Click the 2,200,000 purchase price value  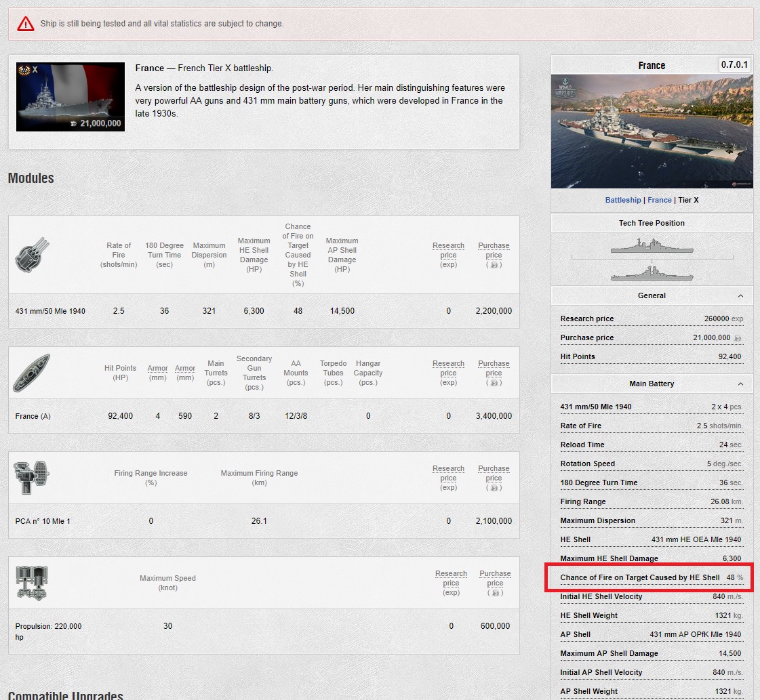(494, 311)
